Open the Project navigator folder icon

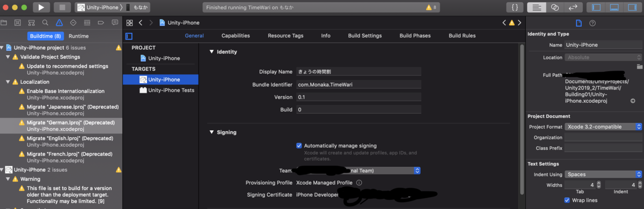coord(4,23)
